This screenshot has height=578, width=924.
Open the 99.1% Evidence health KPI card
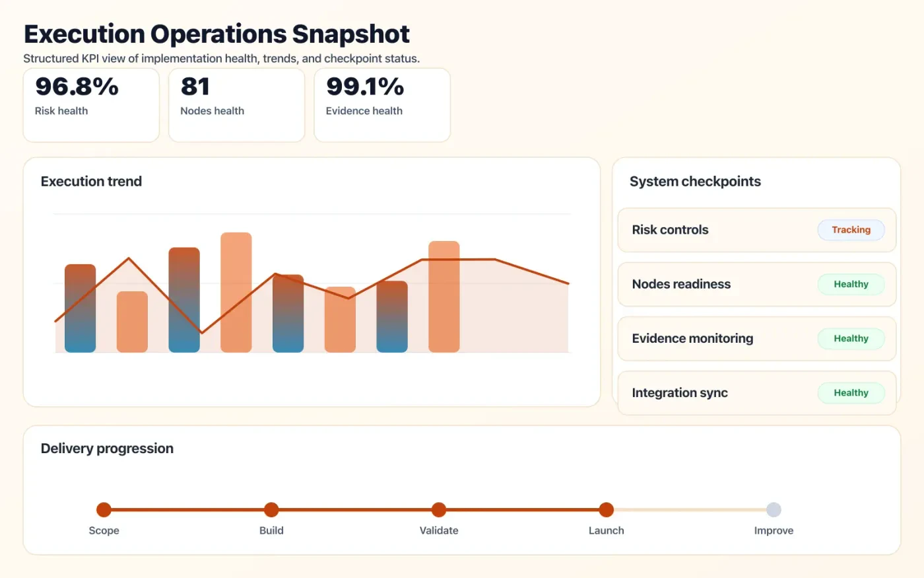381,104
